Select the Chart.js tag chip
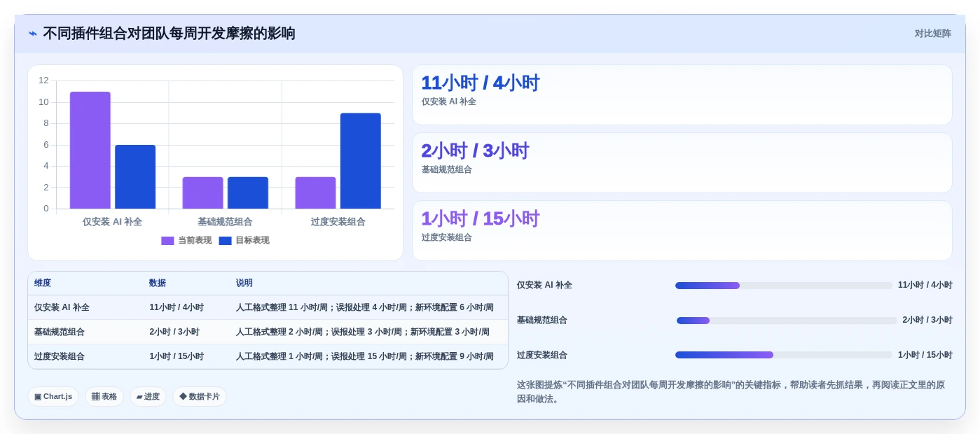The height and width of the screenshot is (434, 980). (53, 396)
